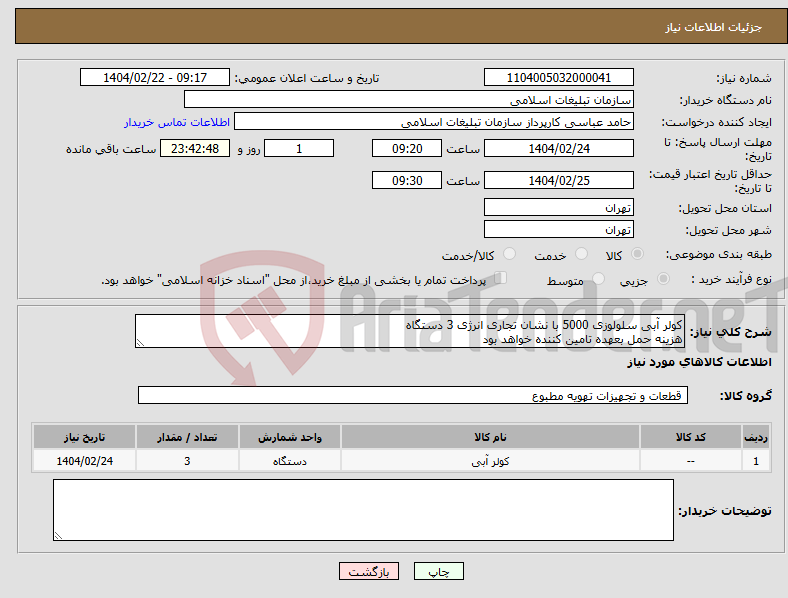Viewport: 788px width, 598px height.
Task: Click the remaining days field showing 1
Action: (299, 148)
